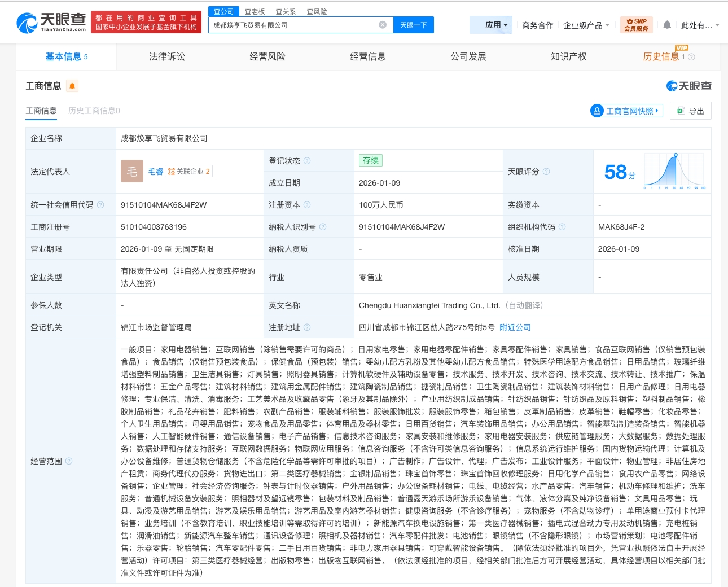Click the 关联企业 badge next to 毛睿
Image resolution: width=728 pixels, height=587 pixels.
point(188,171)
